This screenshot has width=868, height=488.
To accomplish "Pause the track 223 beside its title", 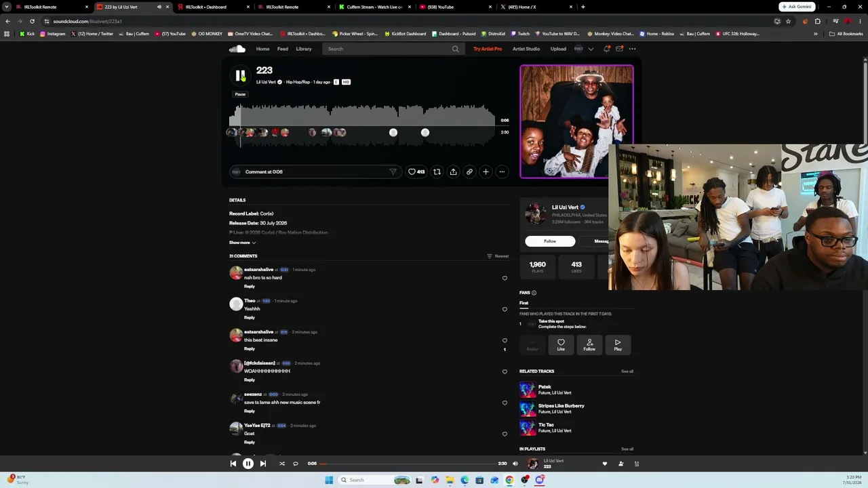I will [x=240, y=76].
